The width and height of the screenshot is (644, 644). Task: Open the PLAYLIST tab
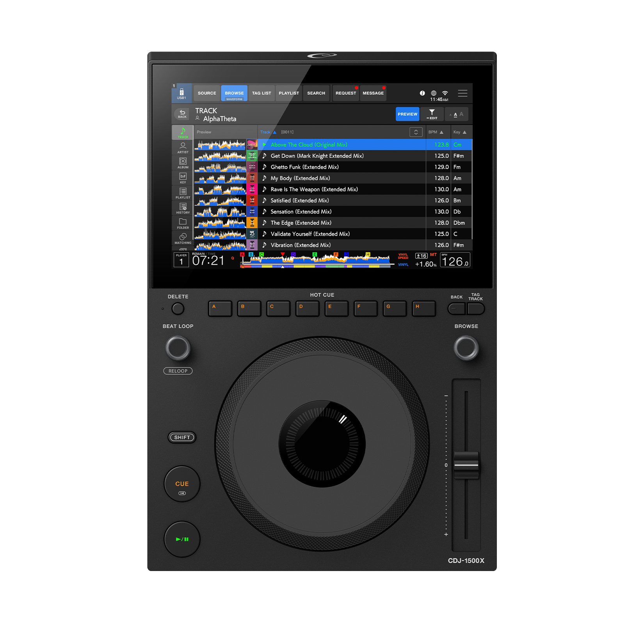(289, 93)
